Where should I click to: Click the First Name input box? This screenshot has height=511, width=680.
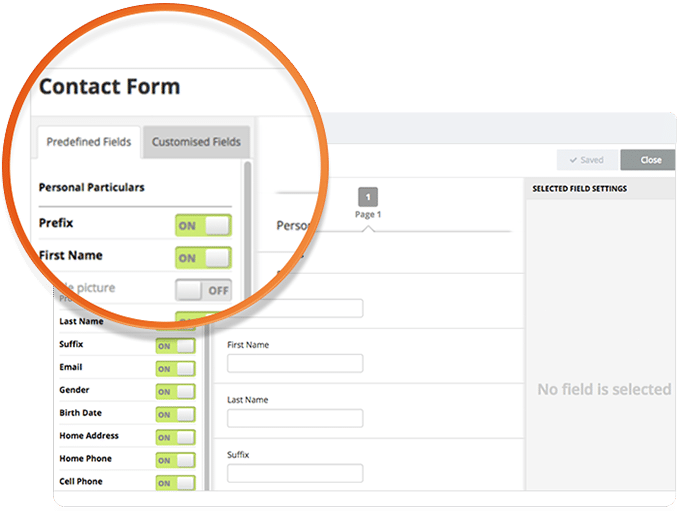click(x=295, y=363)
